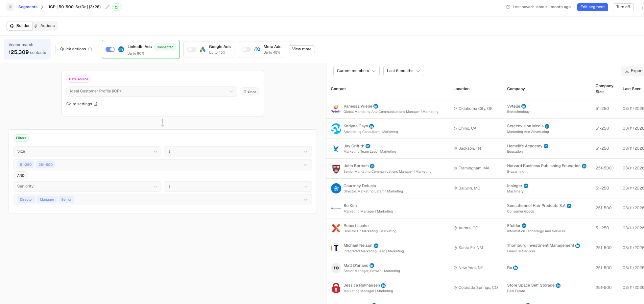The width and height of the screenshot is (644, 304).
Task: Open the Seniority operator 'is' dropdown
Action: pos(238,187)
